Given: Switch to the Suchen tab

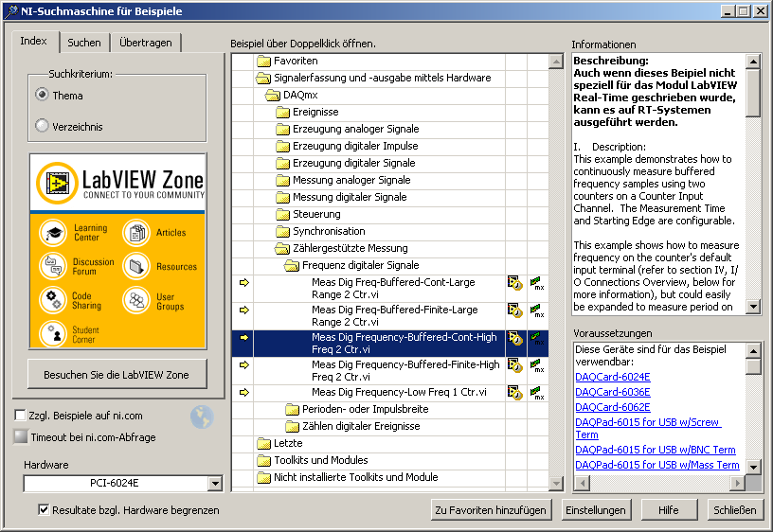Looking at the screenshot, I should coord(84,43).
